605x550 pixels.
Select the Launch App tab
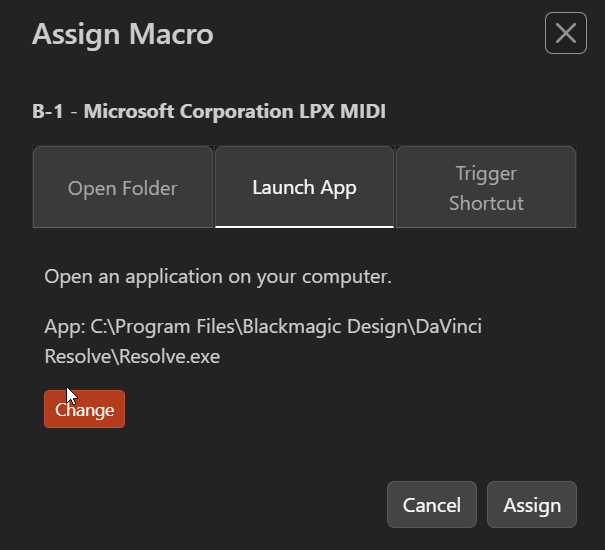[x=304, y=188]
